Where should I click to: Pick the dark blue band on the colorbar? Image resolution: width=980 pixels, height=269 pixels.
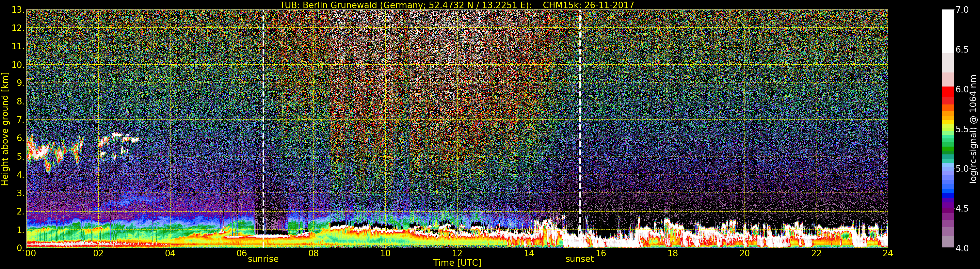tap(948, 196)
